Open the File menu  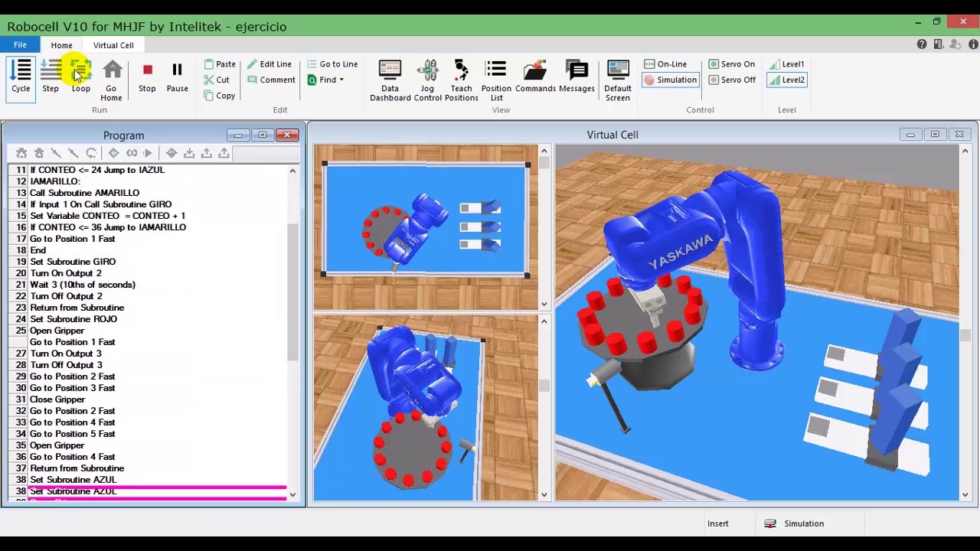(20, 45)
